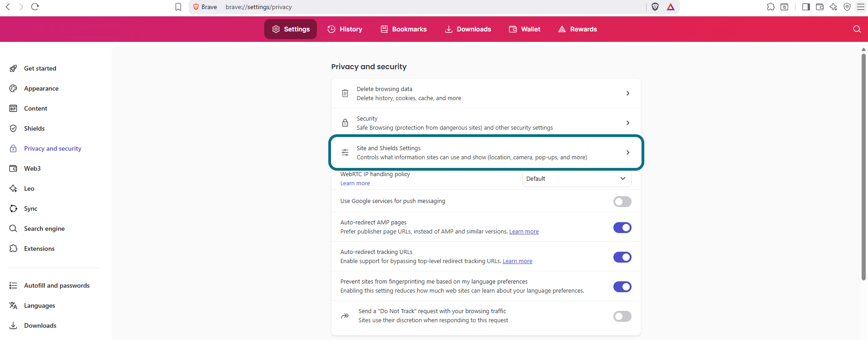Click the page search icon in toolbar
This screenshot has height=340, width=868.
coord(784,7)
